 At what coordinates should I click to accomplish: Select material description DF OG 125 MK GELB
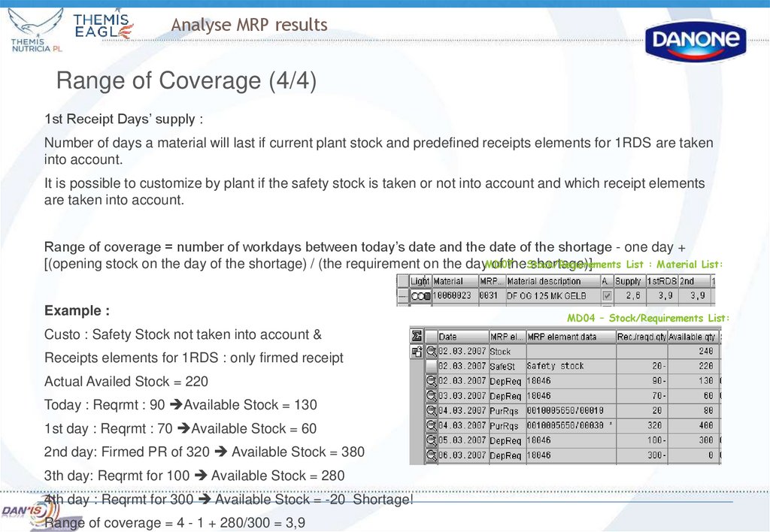point(545,295)
